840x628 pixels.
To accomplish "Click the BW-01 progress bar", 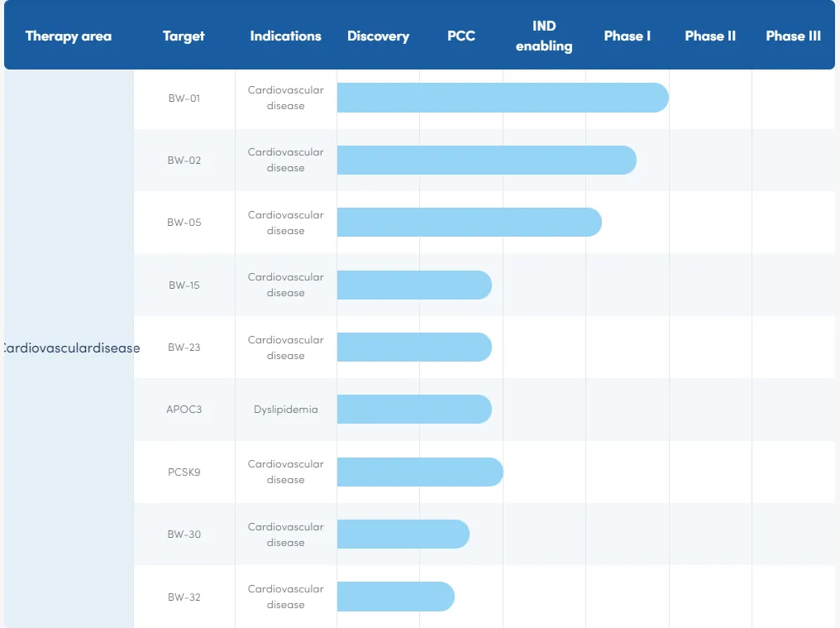I will tap(502, 98).
